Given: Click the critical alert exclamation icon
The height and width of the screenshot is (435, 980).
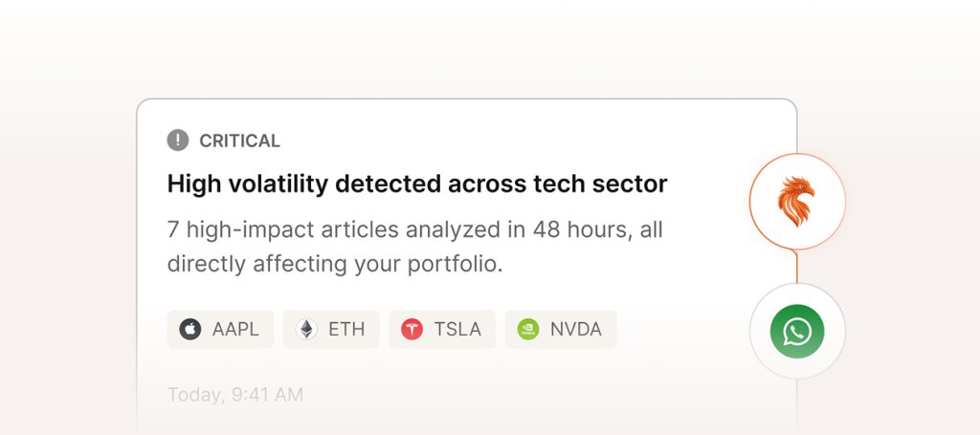Looking at the screenshot, I should click(178, 141).
